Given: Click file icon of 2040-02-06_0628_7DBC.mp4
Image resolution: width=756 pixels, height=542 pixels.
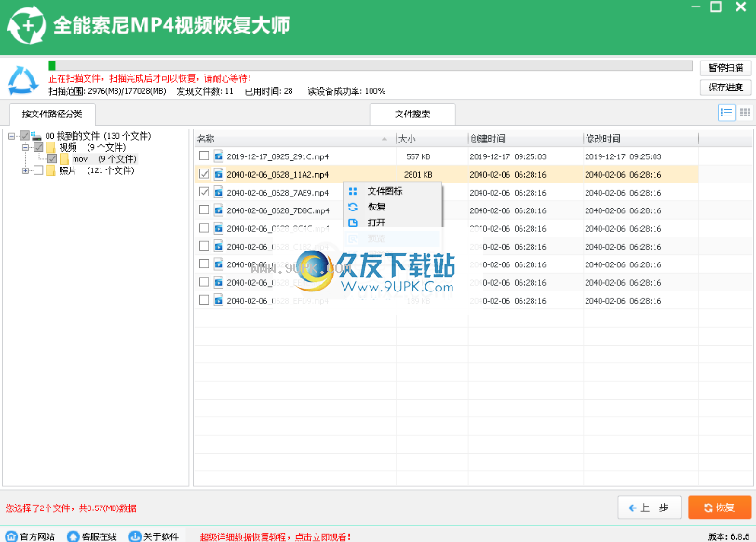Looking at the screenshot, I should tap(219, 210).
